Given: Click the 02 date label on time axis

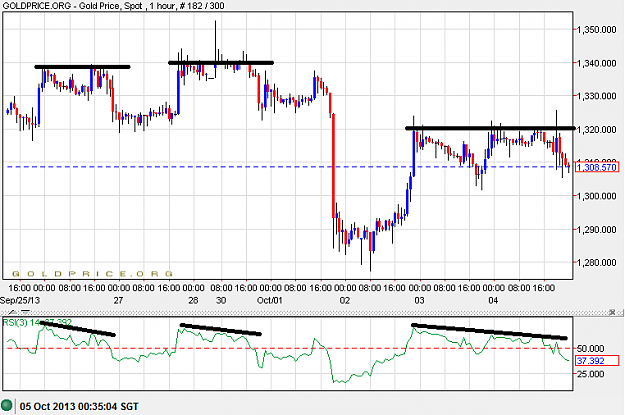Looking at the screenshot, I should tap(345, 300).
